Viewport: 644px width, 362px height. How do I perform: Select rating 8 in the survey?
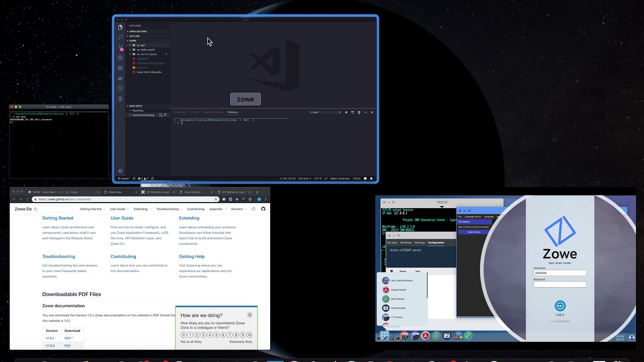click(x=236, y=335)
